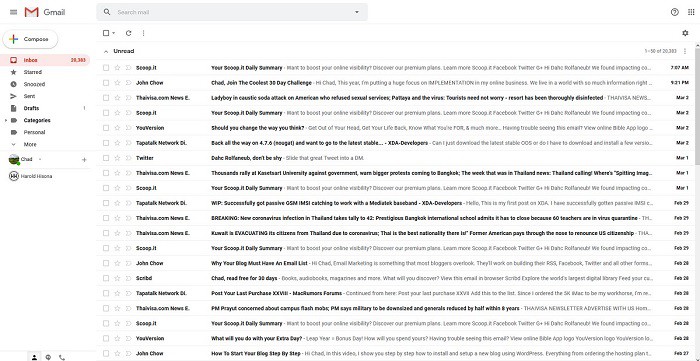Click the search magnifier icon

pyautogui.click(x=107, y=12)
